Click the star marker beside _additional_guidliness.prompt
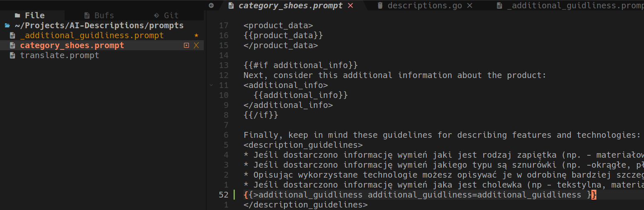644x210 pixels. click(x=196, y=36)
